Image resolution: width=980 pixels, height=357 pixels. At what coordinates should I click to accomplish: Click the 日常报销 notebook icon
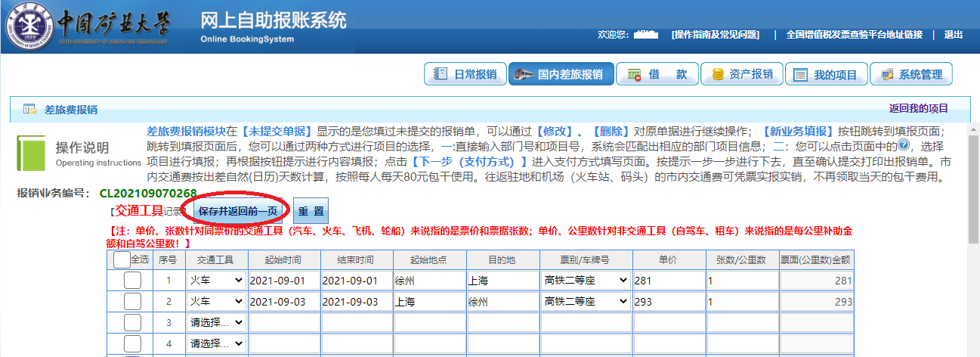pyautogui.click(x=441, y=74)
